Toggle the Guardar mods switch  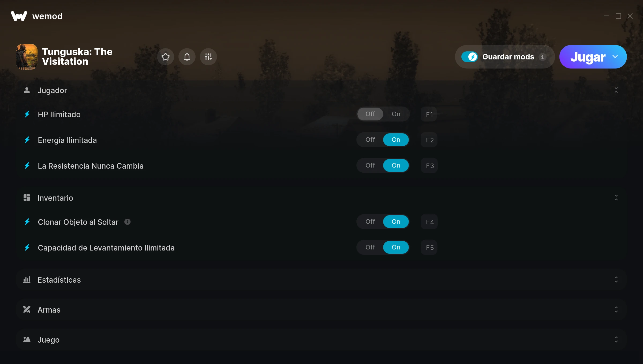(469, 57)
